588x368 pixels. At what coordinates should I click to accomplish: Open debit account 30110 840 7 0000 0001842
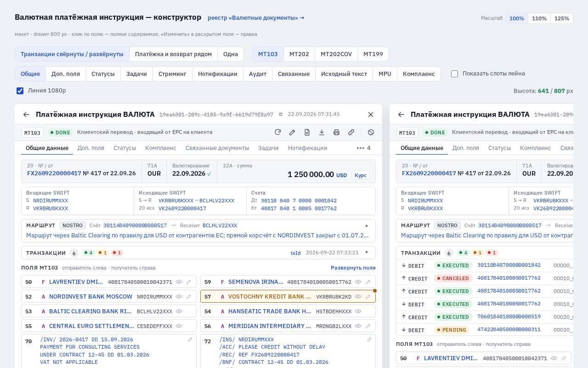299,201
